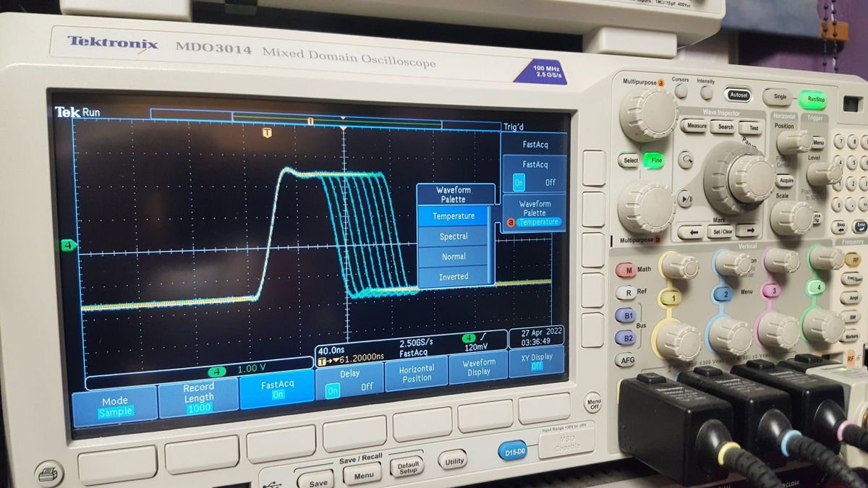Screen dimensions: 868x488
Task: Toggle the lit green channel 4 button
Action: [817, 288]
